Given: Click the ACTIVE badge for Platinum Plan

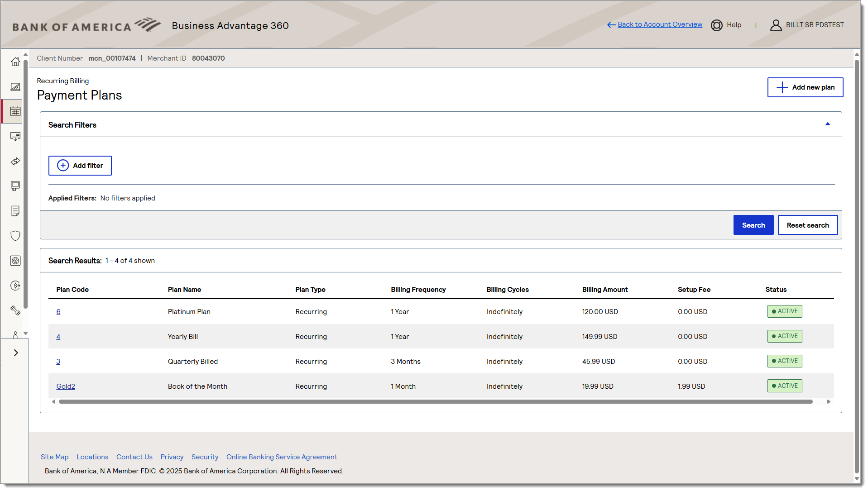Looking at the screenshot, I should tap(785, 311).
